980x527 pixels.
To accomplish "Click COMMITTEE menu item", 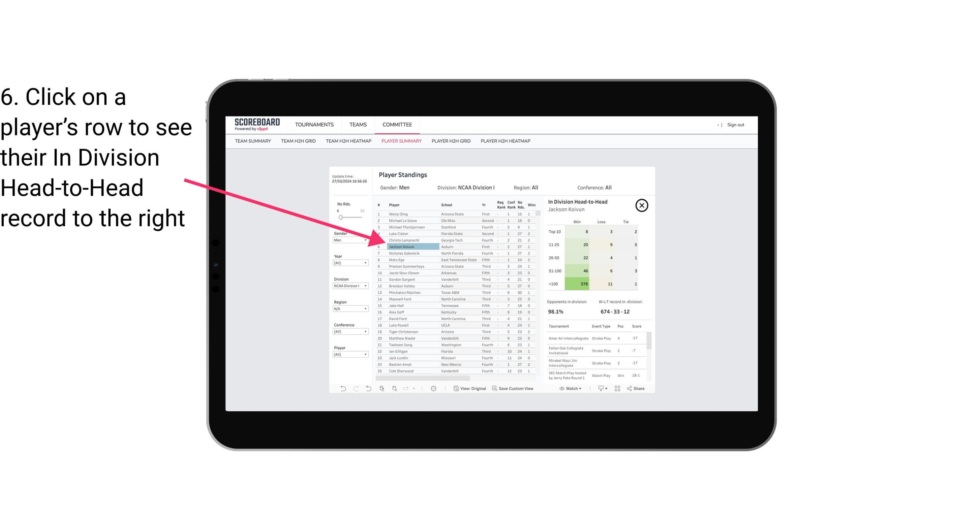I will (x=397, y=125).
